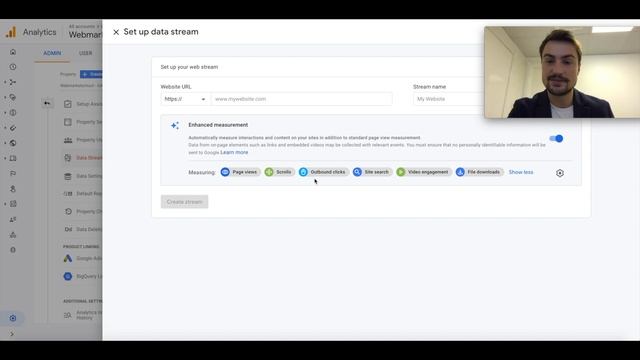Select Data Streams in admin list

pos(83,158)
